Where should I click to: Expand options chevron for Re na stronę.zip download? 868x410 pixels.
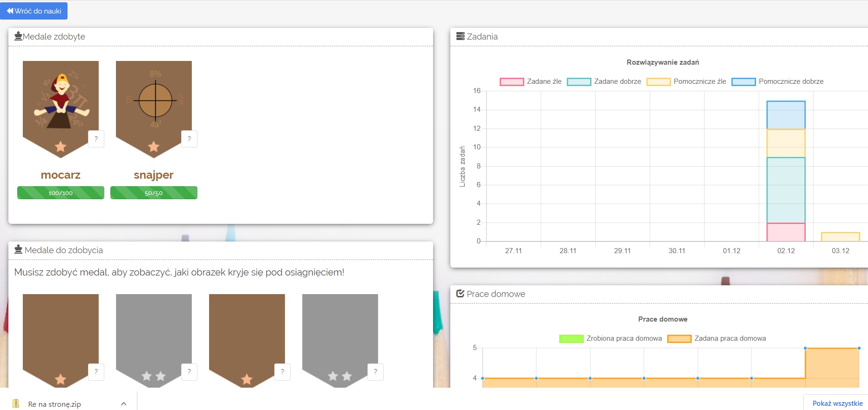tap(123, 403)
